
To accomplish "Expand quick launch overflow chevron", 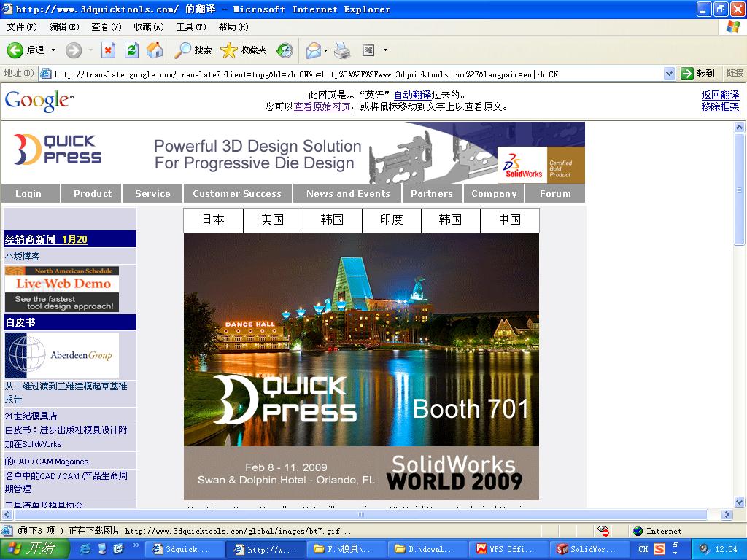I will (136, 545).
